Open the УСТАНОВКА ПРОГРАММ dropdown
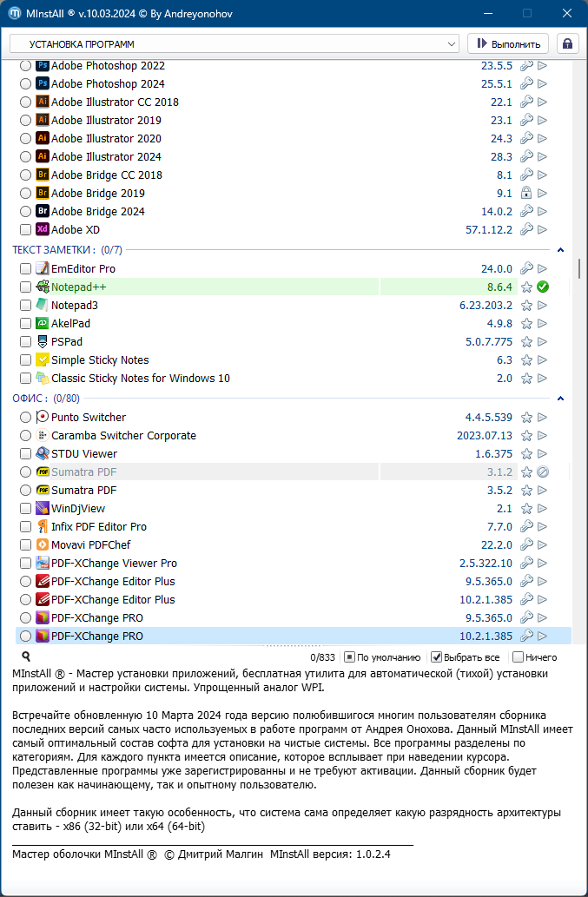This screenshot has width=588, height=897. 235,43
